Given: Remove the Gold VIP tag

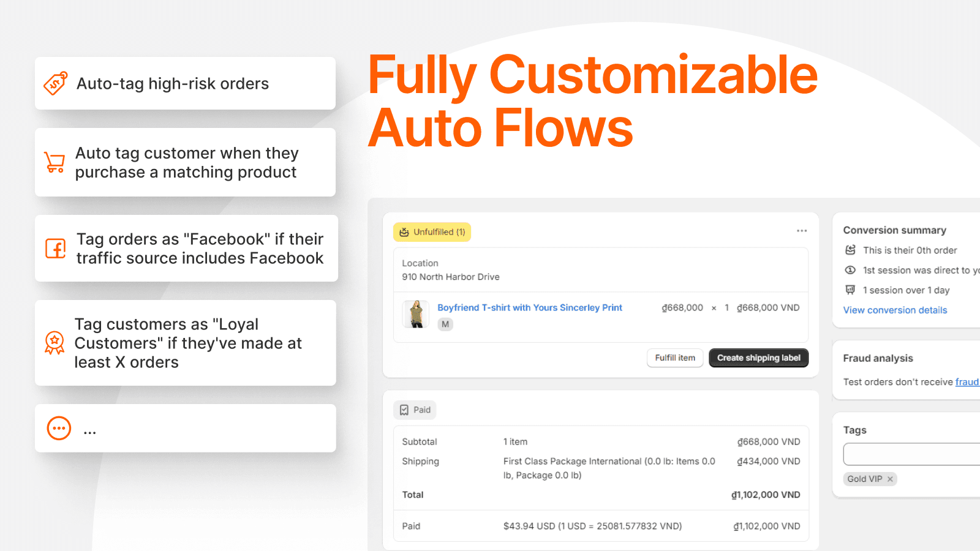Looking at the screenshot, I should pyautogui.click(x=889, y=479).
